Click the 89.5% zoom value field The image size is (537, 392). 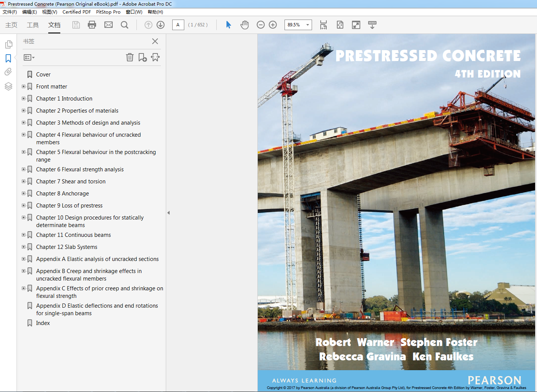click(294, 25)
